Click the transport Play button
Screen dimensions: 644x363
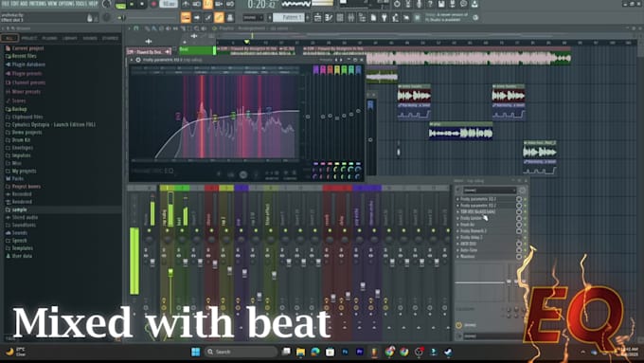click(132, 5)
